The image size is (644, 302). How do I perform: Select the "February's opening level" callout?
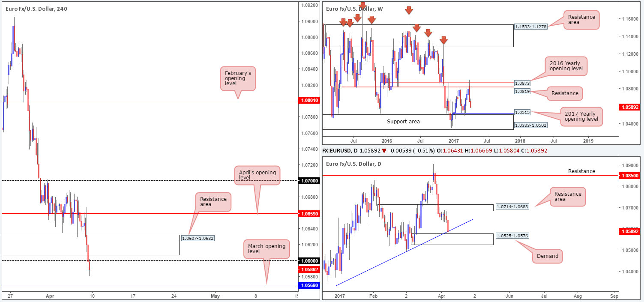pyautogui.click(x=238, y=78)
